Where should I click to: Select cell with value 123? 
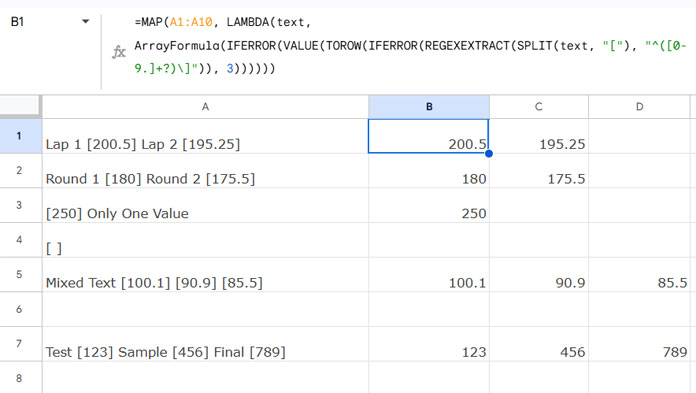[x=429, y=344]
